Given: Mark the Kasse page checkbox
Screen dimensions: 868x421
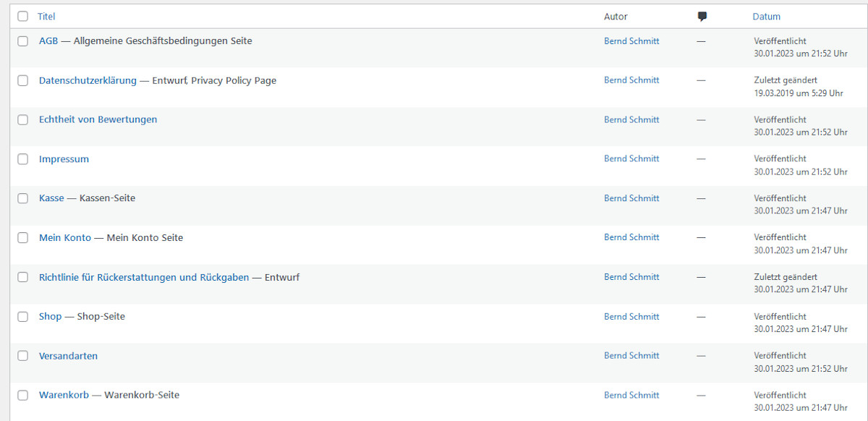Looking at the screenshot, I should point(23,198).
